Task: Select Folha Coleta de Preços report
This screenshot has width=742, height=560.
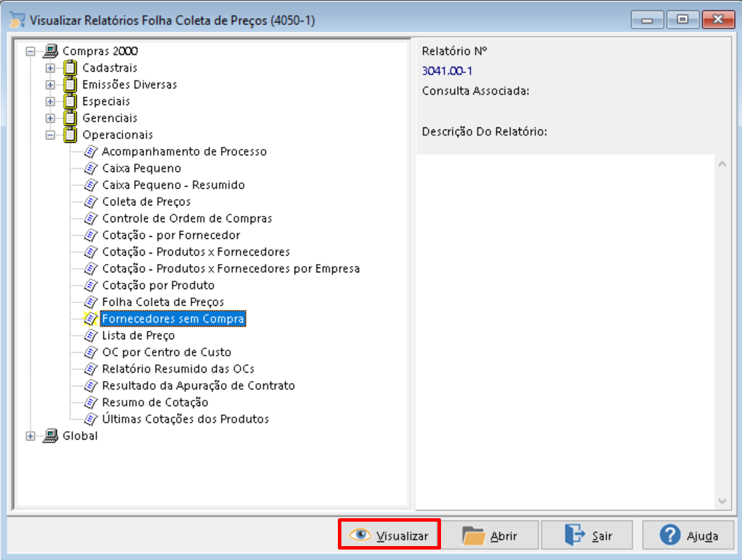Action: [x=163, y=302]
